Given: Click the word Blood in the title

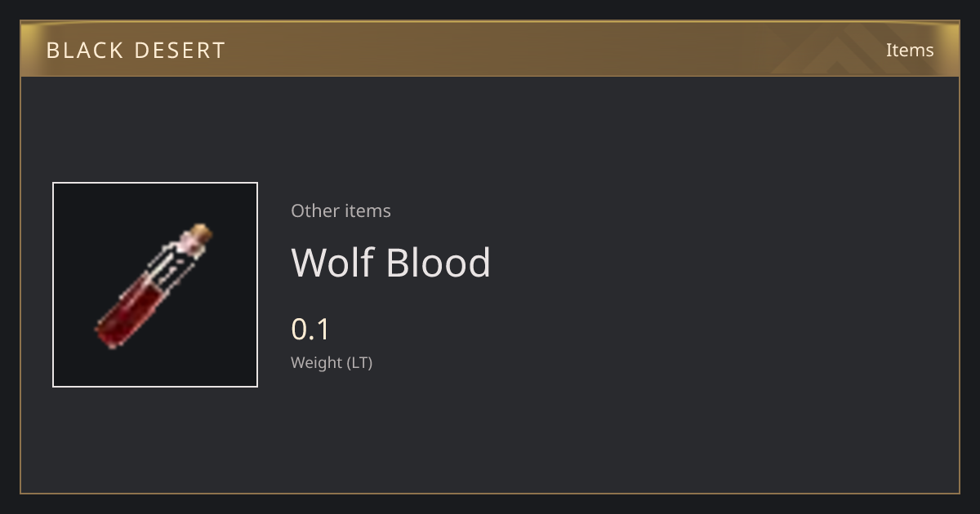Looking at the screenshot, I should click(x=438, y=262).
